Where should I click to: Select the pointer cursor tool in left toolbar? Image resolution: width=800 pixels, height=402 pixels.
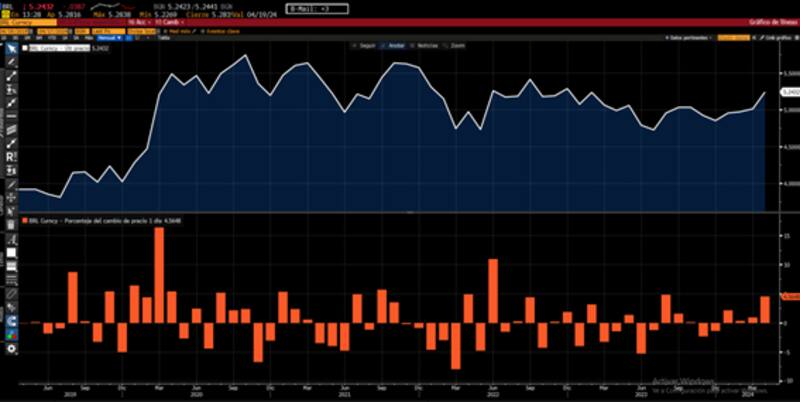11,48
